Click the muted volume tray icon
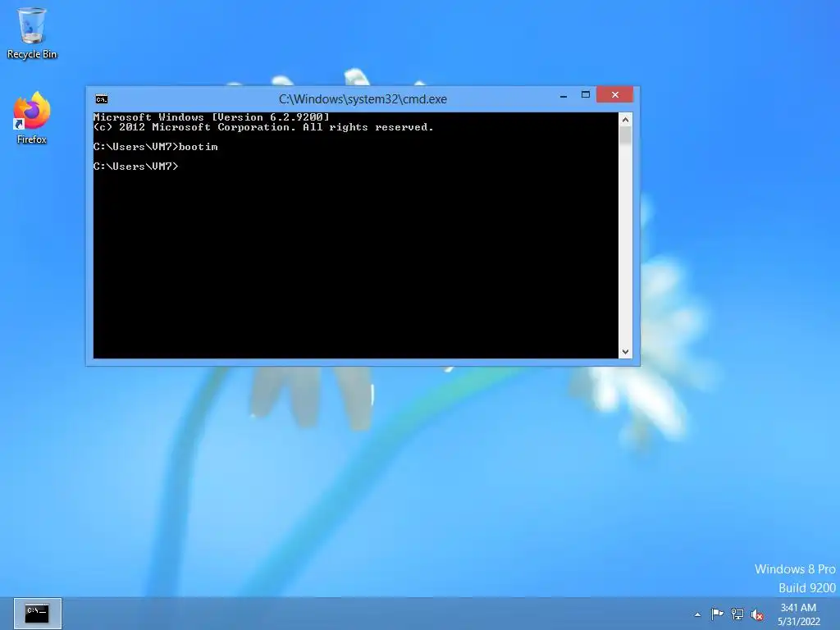Image resolution: width=840 pixels, height=630 pixels. pos(757,614)
